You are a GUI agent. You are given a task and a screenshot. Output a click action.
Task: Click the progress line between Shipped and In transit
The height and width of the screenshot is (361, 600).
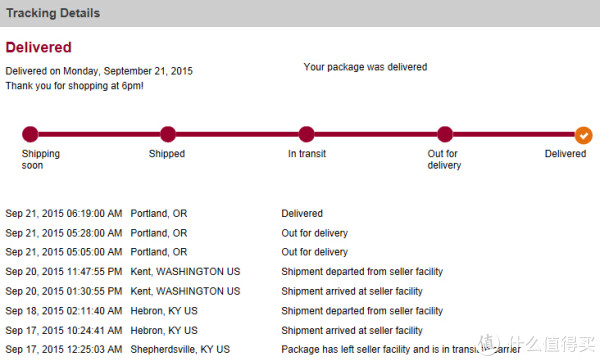[237, 134]
